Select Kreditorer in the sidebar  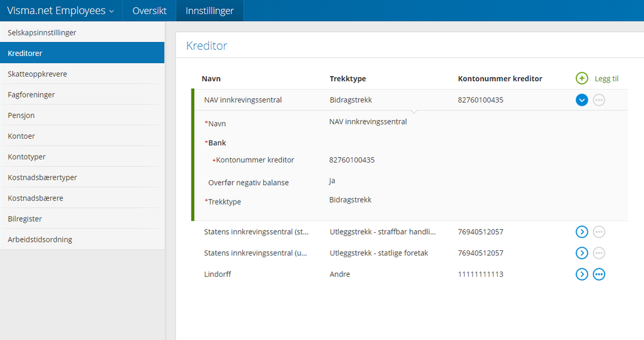point(82,53)
